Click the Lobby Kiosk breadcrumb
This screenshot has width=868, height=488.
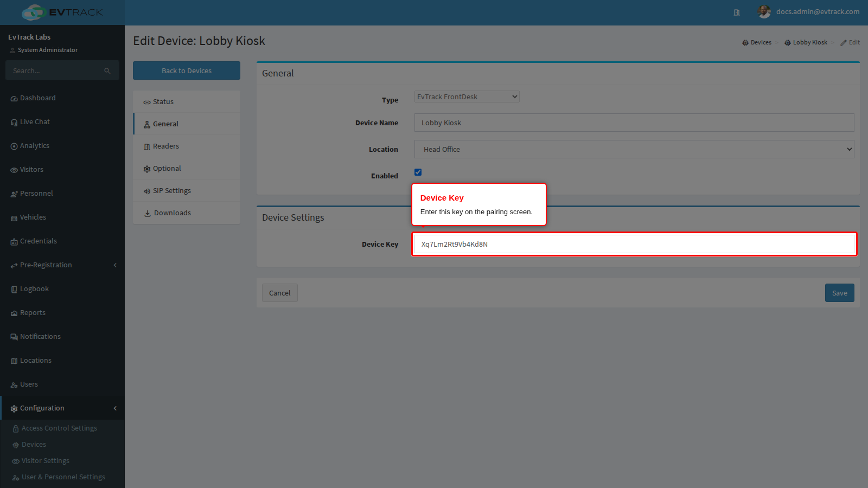coord(806,42)
